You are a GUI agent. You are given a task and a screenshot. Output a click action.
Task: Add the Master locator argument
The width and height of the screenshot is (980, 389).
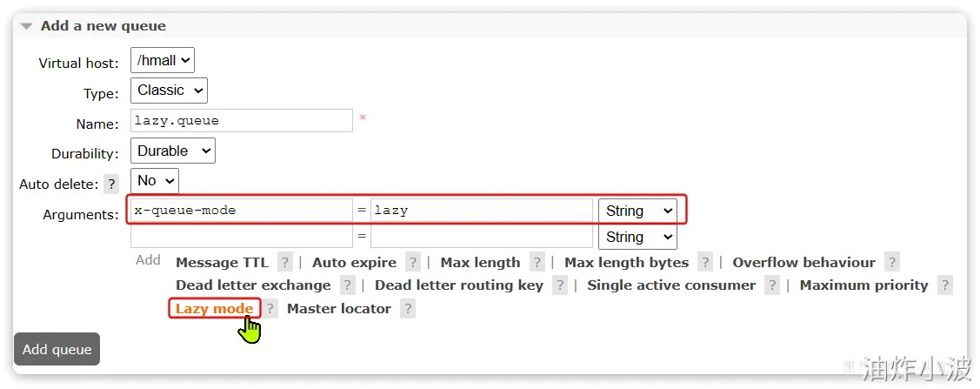[338, 309]
